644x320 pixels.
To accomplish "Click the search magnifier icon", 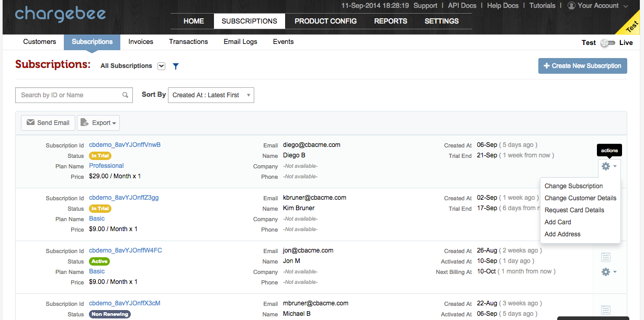I will [126, 95].
